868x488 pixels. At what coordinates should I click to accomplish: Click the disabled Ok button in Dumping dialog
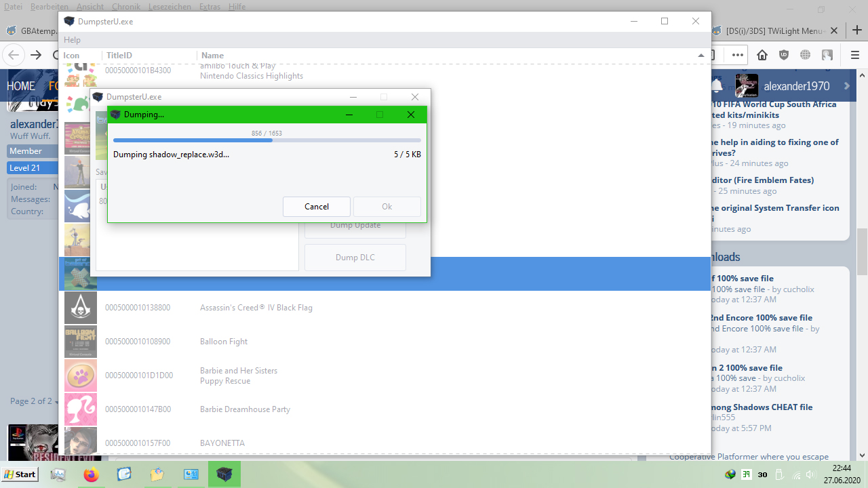387,207
